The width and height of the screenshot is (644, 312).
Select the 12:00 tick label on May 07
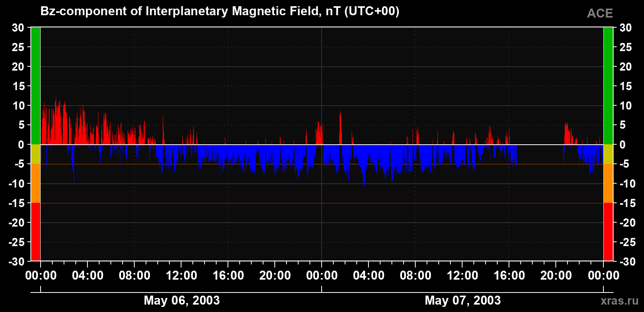click(x=463, y=275)
